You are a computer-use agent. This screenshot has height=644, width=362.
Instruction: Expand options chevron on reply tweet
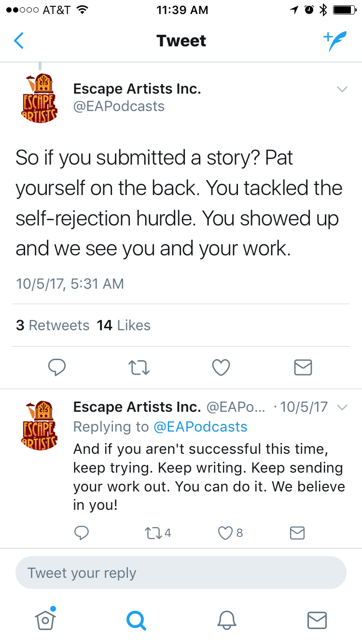coord(342,407)
